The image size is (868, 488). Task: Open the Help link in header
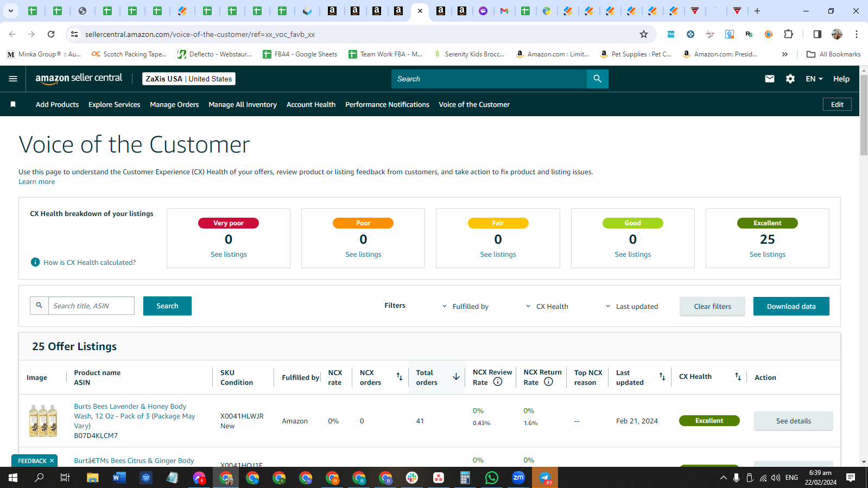point(841,79)
